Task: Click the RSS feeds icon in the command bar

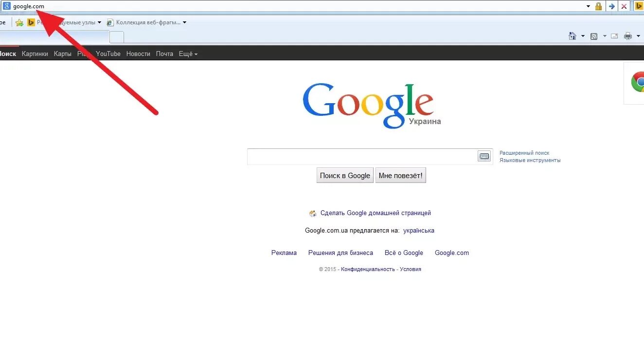Action: [594, 36]
